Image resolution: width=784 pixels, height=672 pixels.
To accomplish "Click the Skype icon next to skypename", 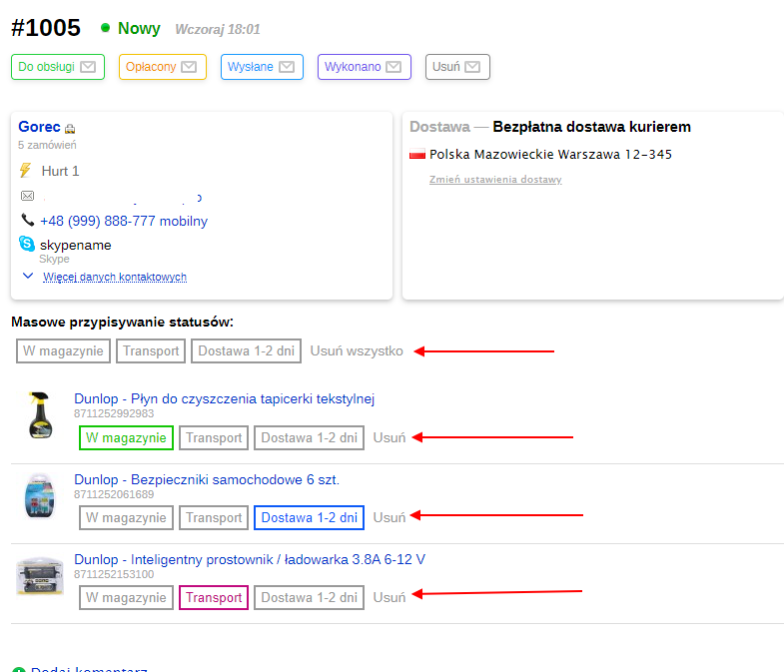I will point(26,244).
